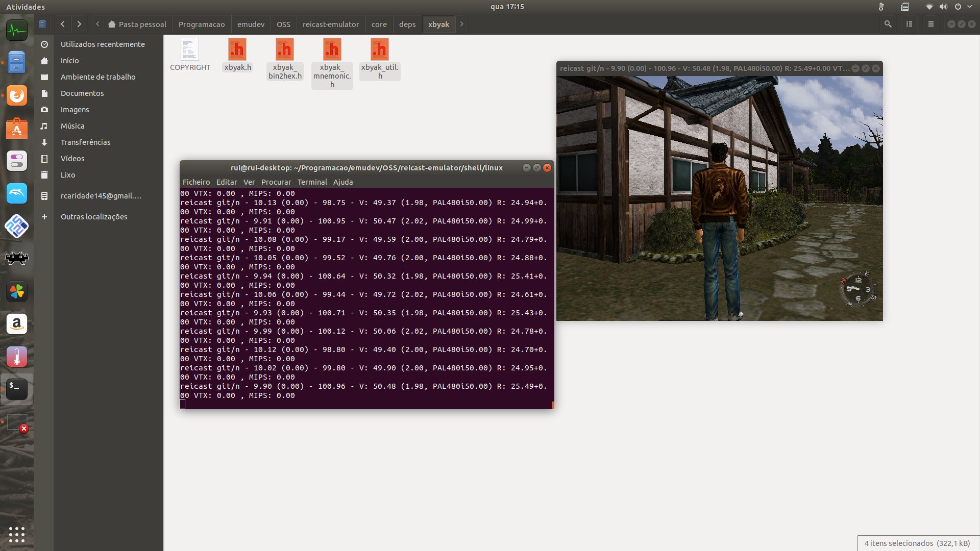Select the xbyak_util.h file
The height and width of the screenshot is (551, 980).
[x=380, y=59]
